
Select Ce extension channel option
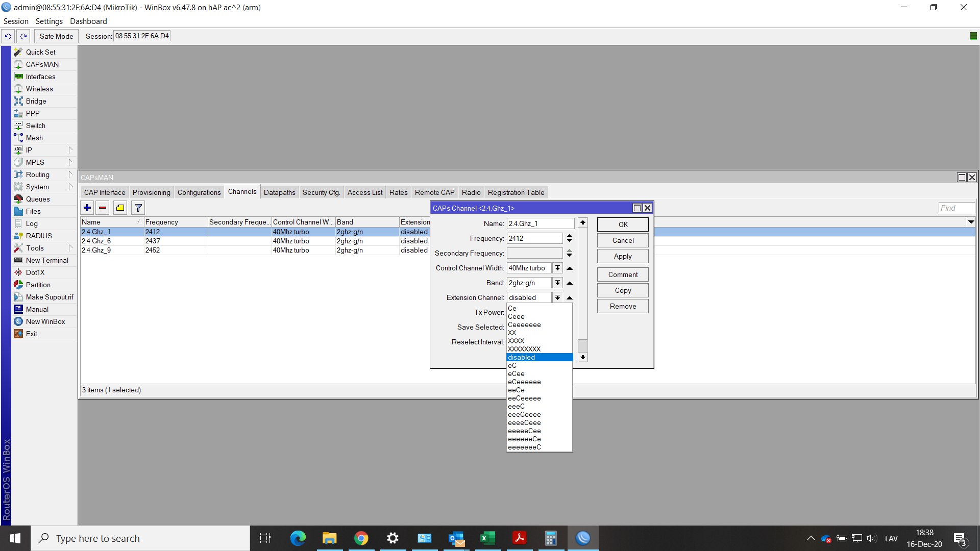point(539,308)
